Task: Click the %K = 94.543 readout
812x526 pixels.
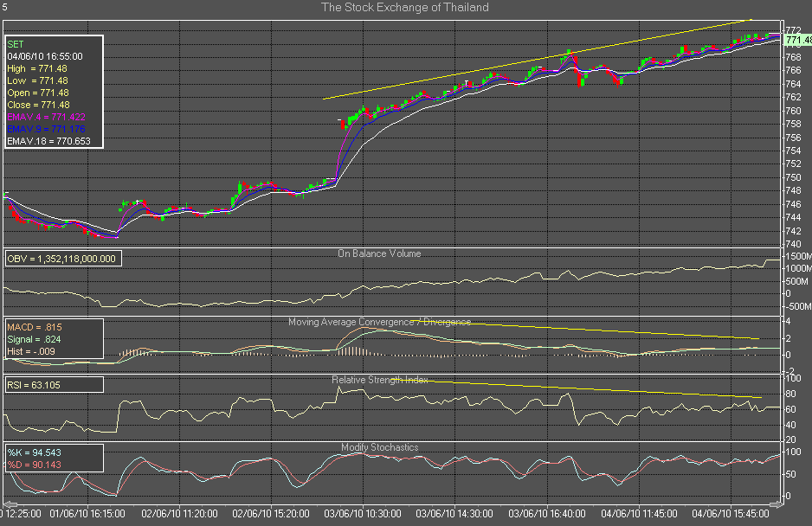Action: click(x=34, y=452)
